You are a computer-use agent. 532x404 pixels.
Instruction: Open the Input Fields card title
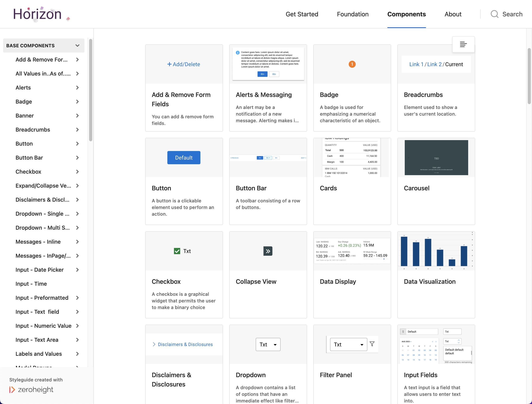pyautogui.click(x=421, y=375)
